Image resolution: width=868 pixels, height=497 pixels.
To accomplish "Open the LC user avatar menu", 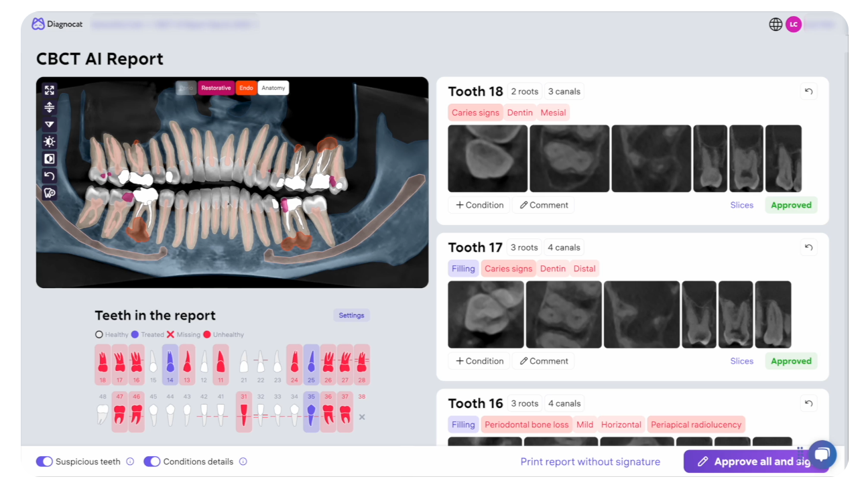I will 794,25.
